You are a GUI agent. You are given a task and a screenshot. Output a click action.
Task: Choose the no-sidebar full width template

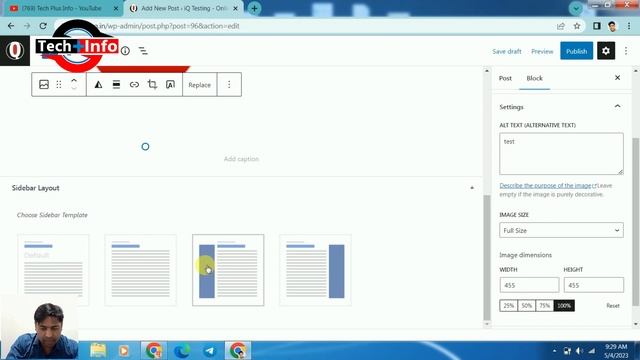coord(140,270)
